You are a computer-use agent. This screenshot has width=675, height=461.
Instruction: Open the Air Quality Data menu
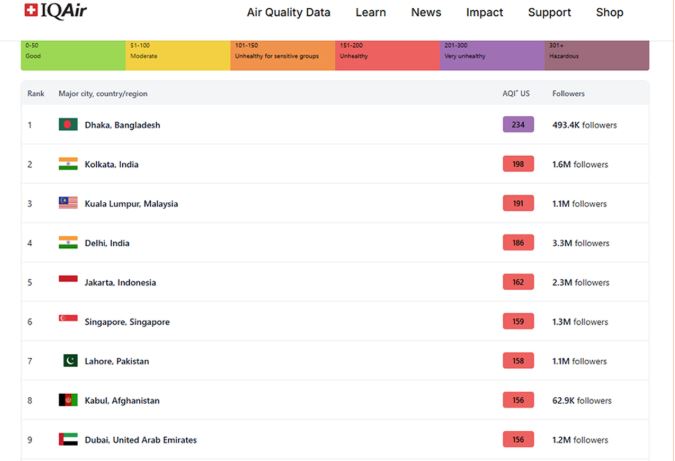[x=288, y=12]
